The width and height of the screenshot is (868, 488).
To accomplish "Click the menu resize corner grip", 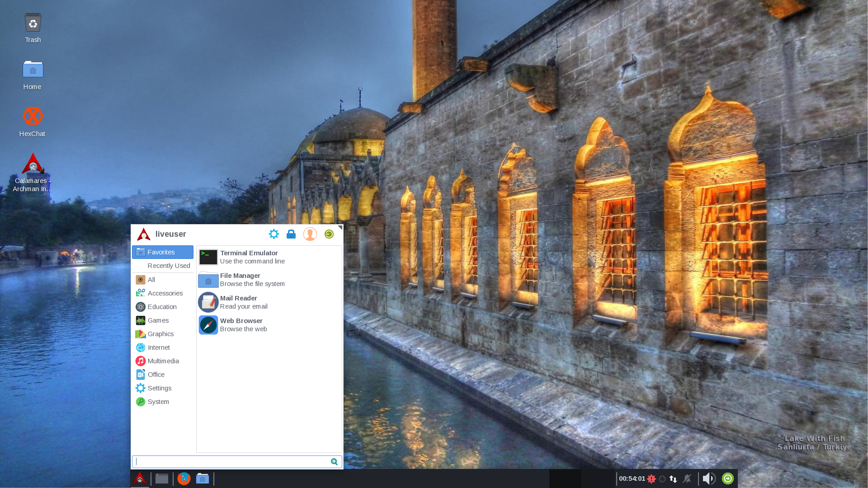I will (x=340, y=228).
